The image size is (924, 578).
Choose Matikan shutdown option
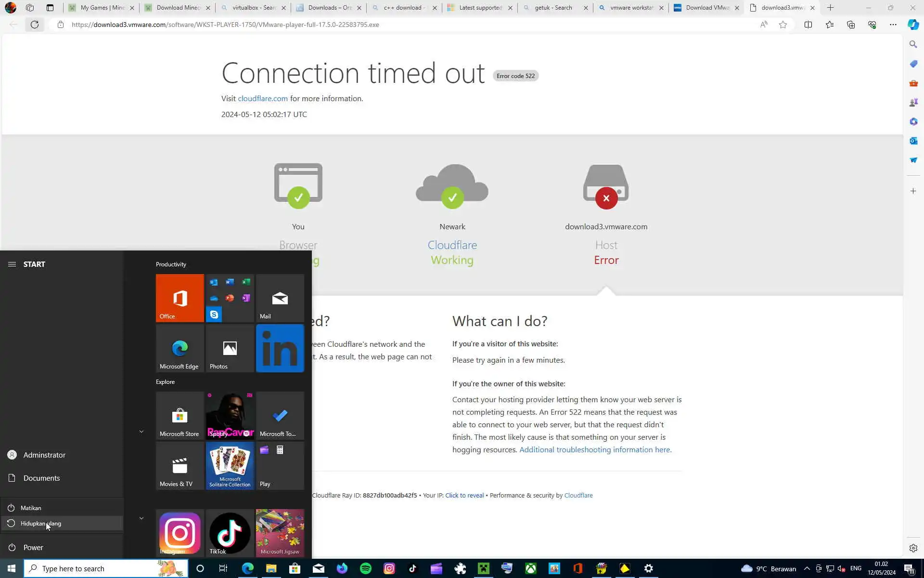(x=31, y=508)
